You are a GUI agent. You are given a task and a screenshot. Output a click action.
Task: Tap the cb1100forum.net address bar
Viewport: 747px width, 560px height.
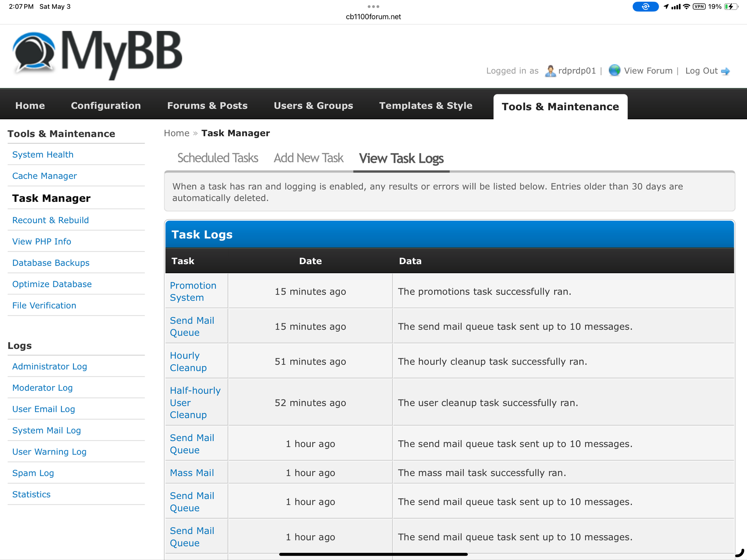click(x=373, y=17)
